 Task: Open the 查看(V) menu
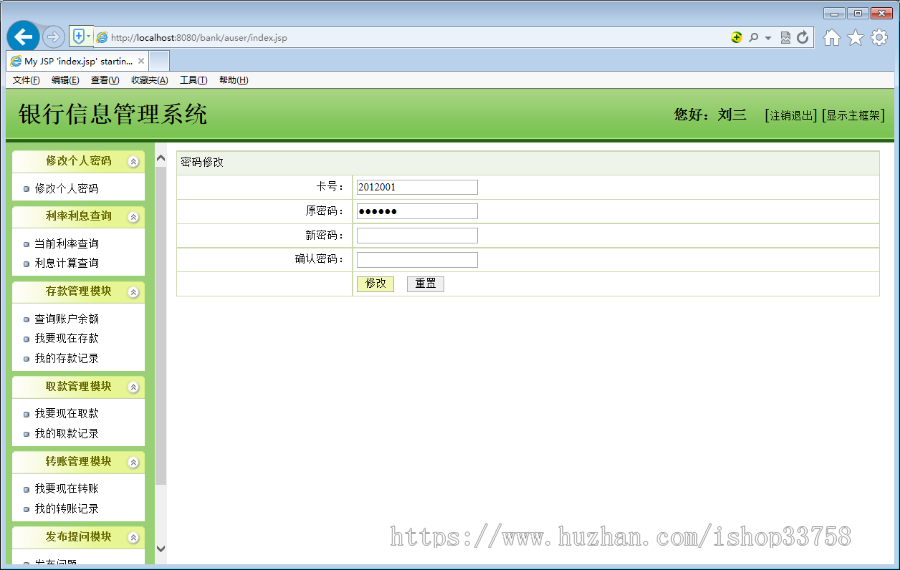105,80
